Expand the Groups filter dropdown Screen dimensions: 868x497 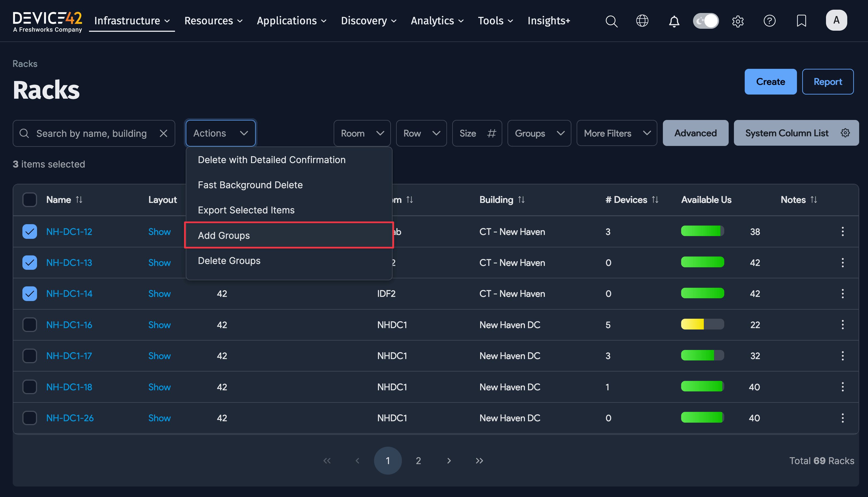click(539, 133)
